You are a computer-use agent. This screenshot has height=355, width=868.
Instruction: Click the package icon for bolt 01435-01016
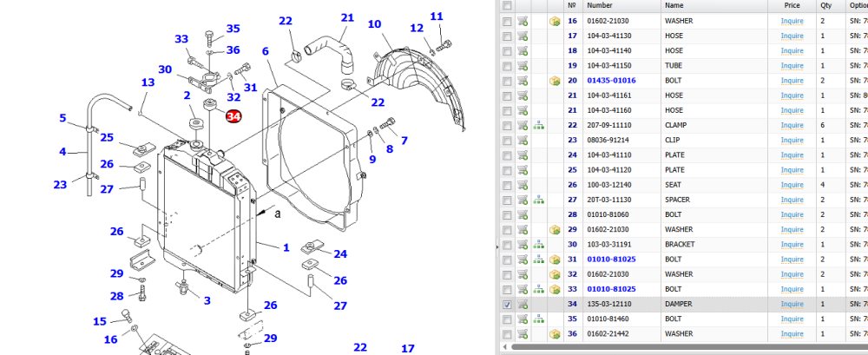pos(555,81)
